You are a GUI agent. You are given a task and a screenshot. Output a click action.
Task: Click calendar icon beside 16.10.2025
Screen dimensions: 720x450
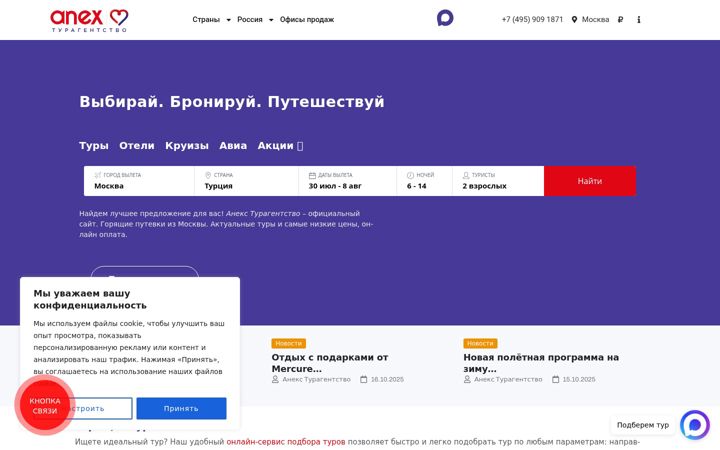point(364,379)
